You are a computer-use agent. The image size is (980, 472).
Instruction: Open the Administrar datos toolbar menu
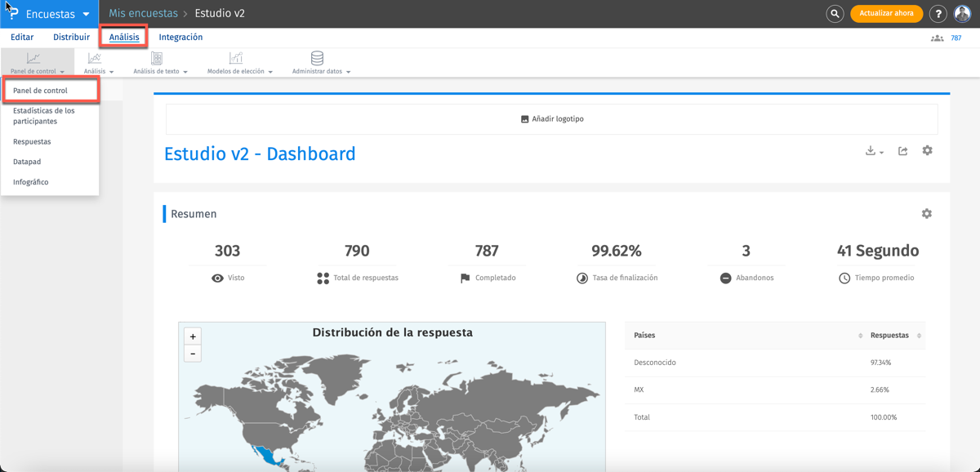(x=320, y=63)
